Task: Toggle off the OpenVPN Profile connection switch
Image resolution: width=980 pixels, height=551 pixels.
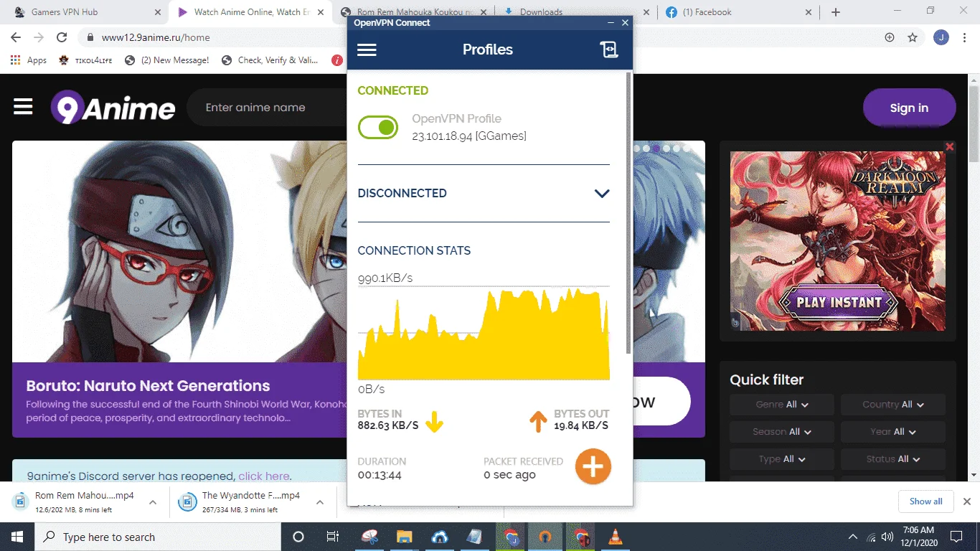Action: (x=378, y=128)
